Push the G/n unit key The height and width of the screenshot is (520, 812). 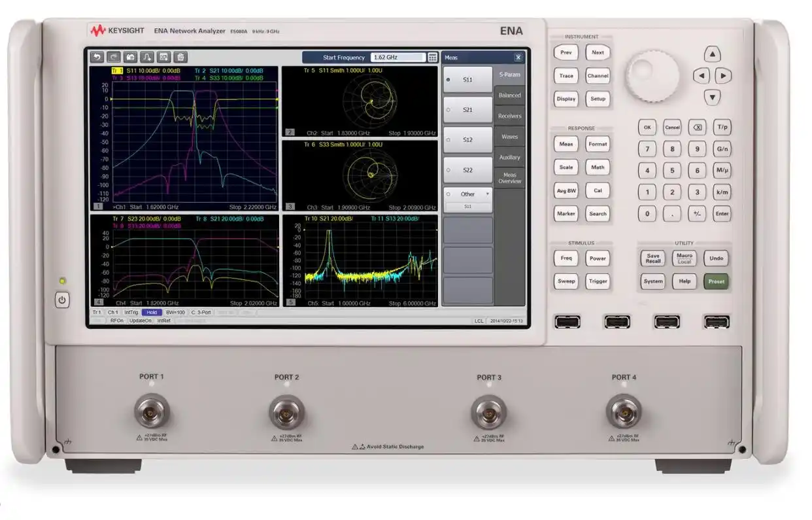tap(722, 149)
